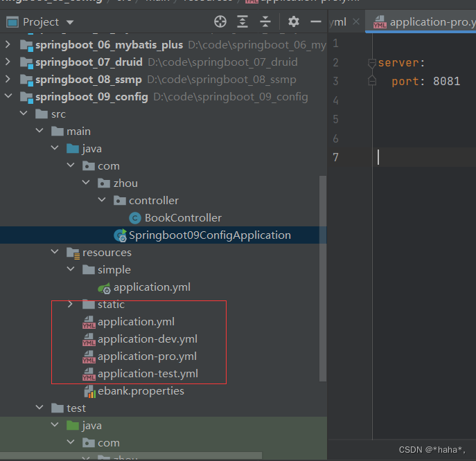Collapse the test folder
Image resolution: width=476 pixels, height=461 pixels.
point(39,408)
